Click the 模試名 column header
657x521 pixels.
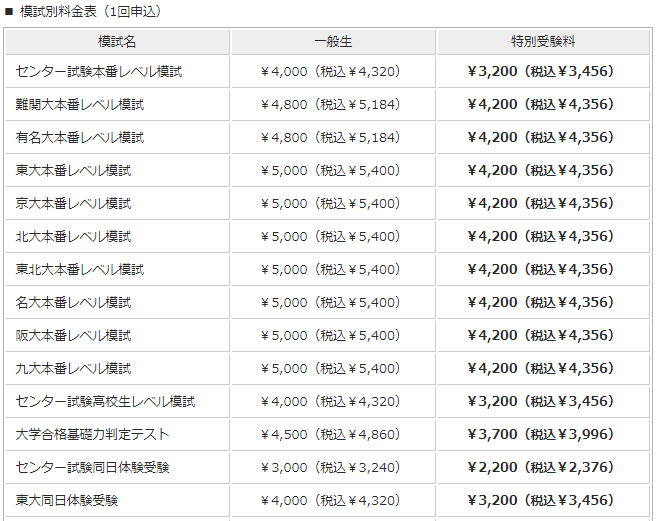(x=117, y=42)
